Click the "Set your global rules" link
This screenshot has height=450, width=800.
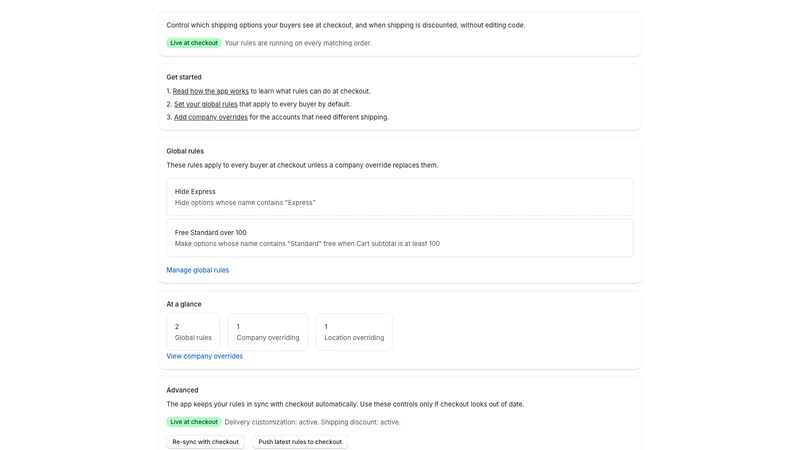pos(206,104)
